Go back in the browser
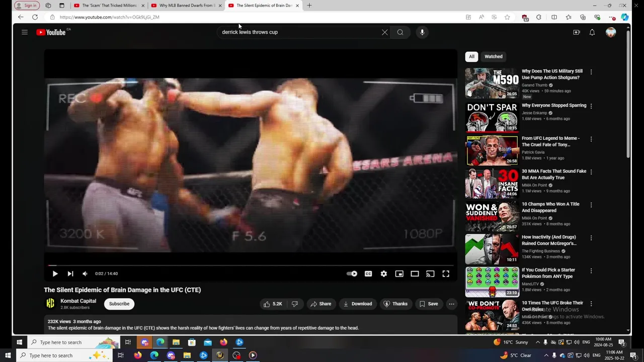This screenshot has height=362, width=644. 21,17
